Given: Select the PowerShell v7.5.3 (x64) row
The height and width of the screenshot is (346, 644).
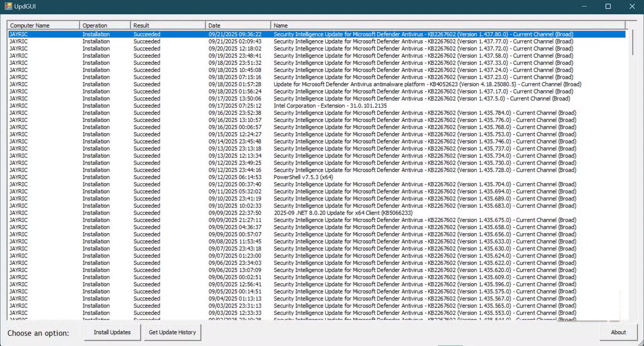Looking at the screenshot, I should (x=317, y=177).
